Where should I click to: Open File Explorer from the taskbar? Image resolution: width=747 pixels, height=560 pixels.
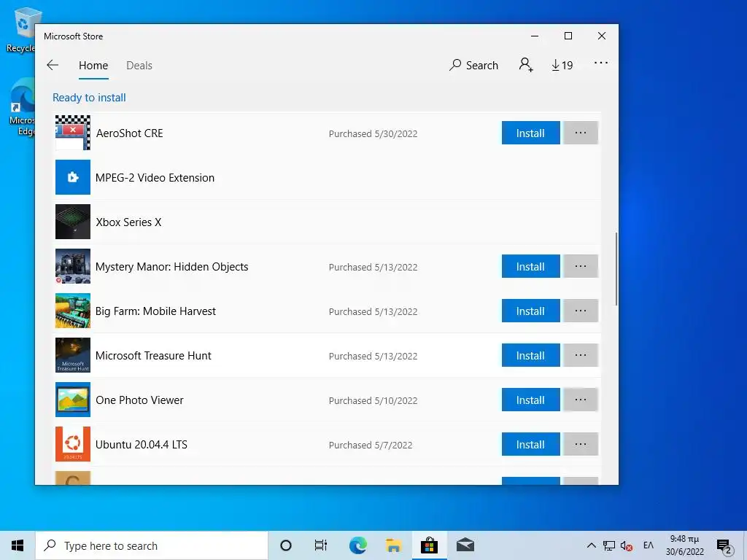point(393,545)
